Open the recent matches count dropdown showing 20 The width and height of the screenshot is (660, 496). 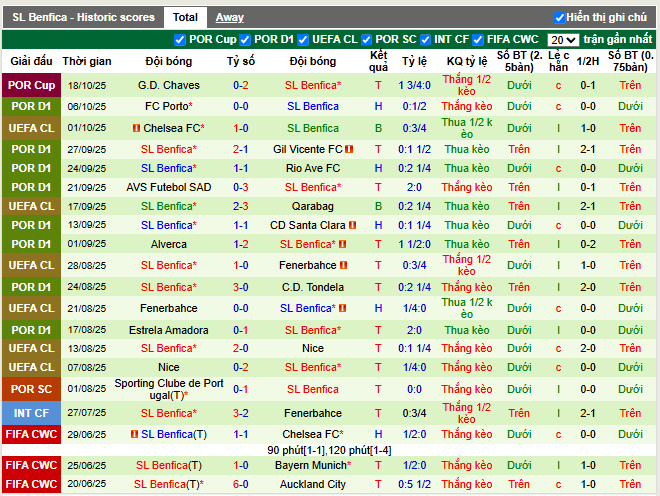562,40
